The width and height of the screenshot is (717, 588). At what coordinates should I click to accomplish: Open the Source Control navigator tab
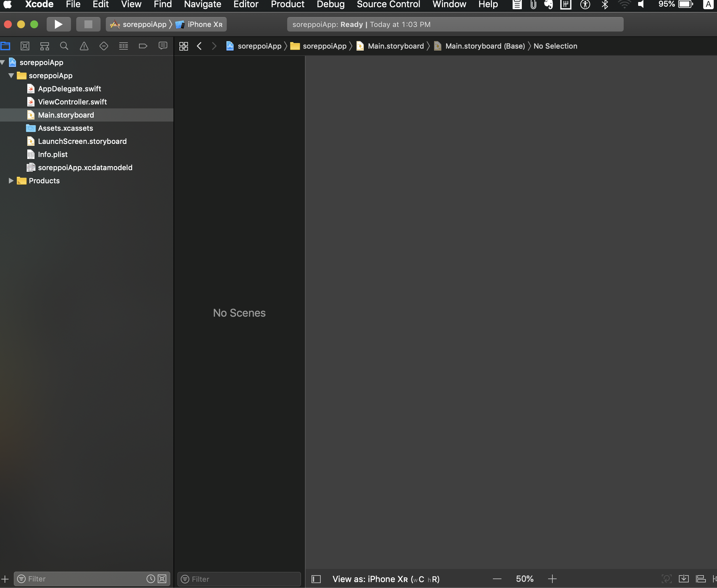(x=25, y=46)
